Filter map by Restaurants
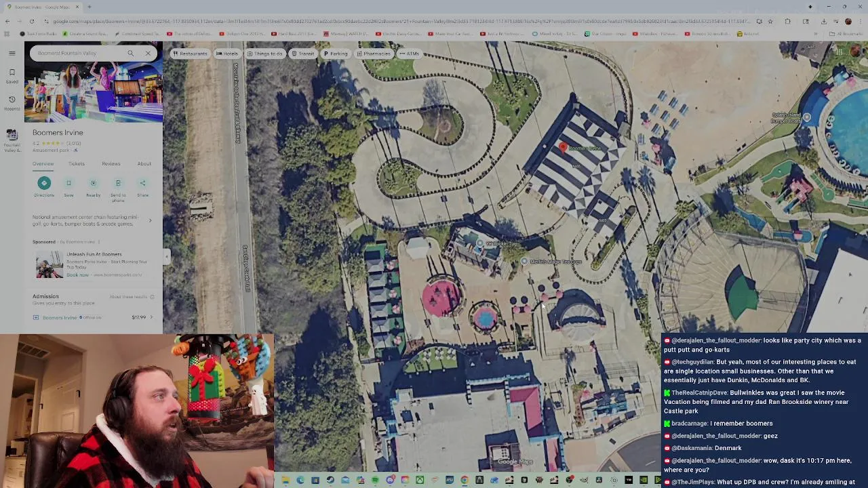 click(190, 54)
